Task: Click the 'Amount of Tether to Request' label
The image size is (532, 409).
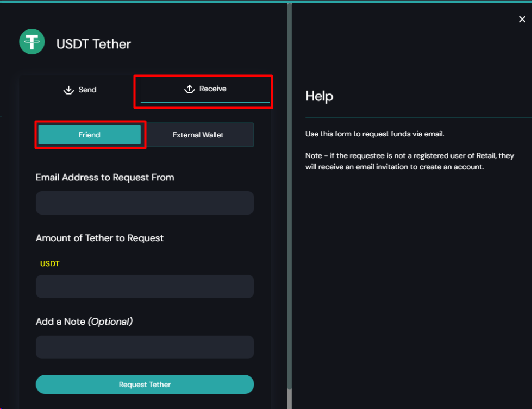Action: click(x=100, y=238)
